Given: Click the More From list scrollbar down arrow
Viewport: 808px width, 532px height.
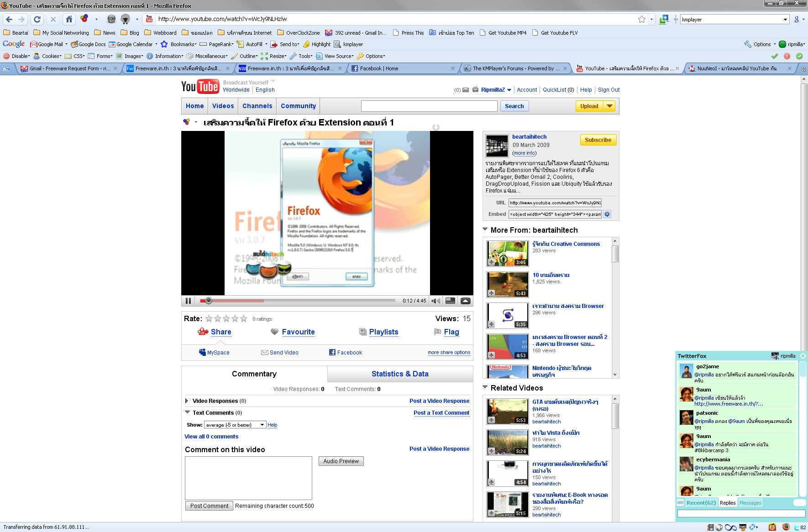Looking at the screenshot, I should point(615,375).
